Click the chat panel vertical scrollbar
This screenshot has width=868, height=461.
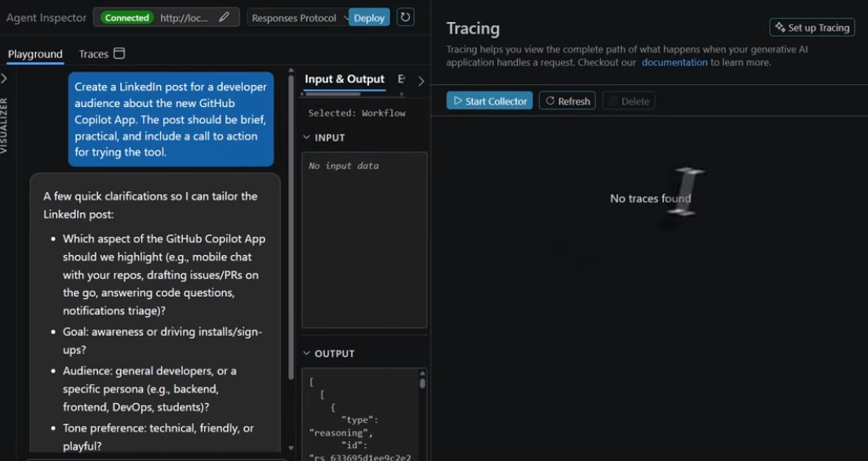click(x=292, y=227)
